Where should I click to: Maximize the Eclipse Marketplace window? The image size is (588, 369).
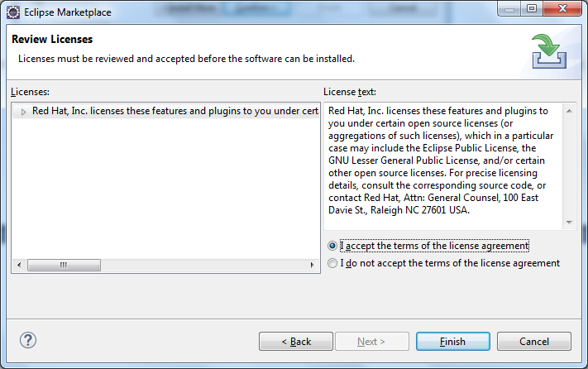(532, 8)
